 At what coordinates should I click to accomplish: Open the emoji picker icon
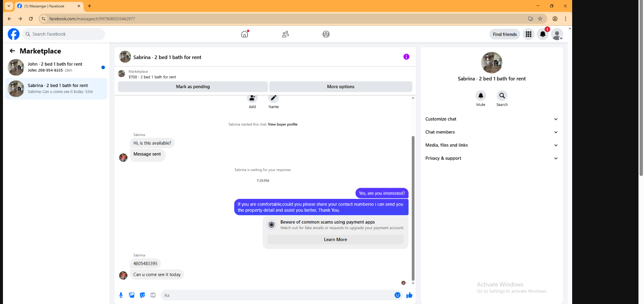point(398,295)
